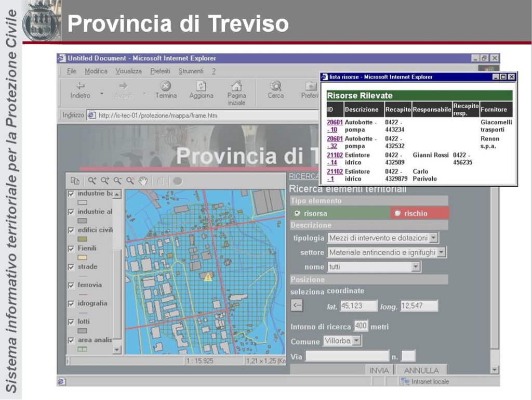Open resource link 20601 - 10
The image size is (532, 400).
pyautogui.click(x=335, y=126)
